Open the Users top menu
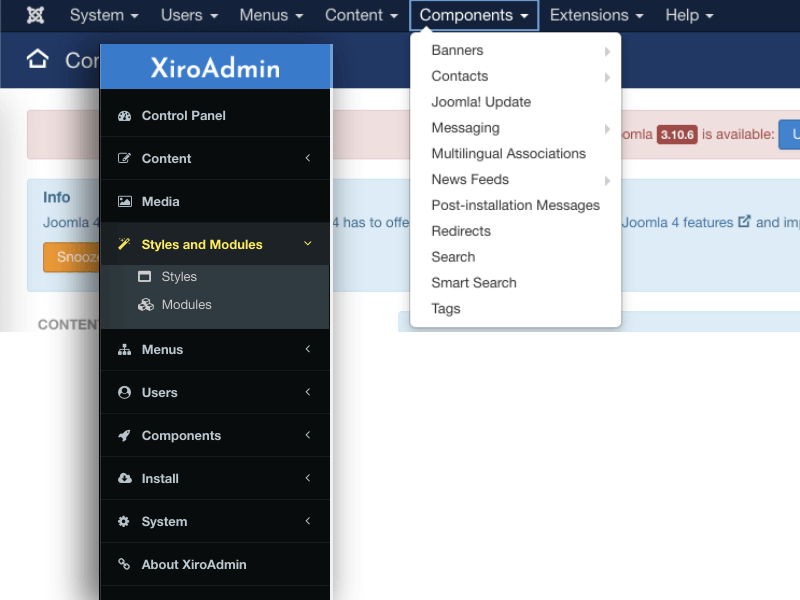Screen dimensions: 800x600 tap(190, 15)
